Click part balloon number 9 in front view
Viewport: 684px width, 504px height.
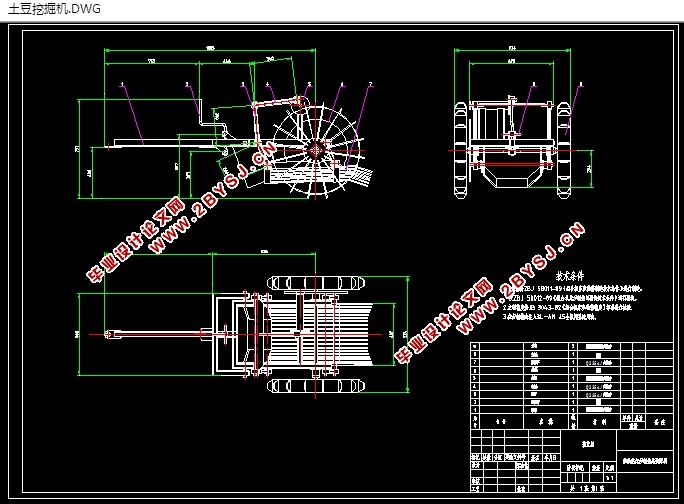(581, 84)
